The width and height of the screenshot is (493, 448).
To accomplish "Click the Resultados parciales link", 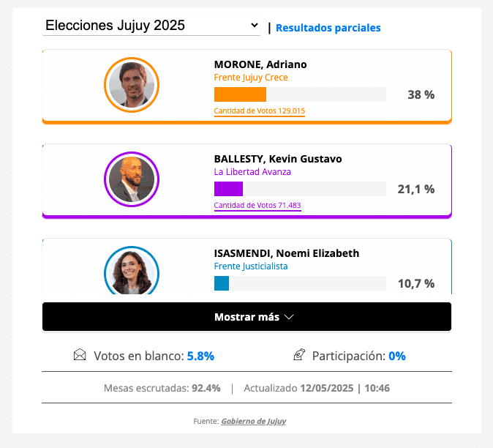I will (x=328, y=28).
